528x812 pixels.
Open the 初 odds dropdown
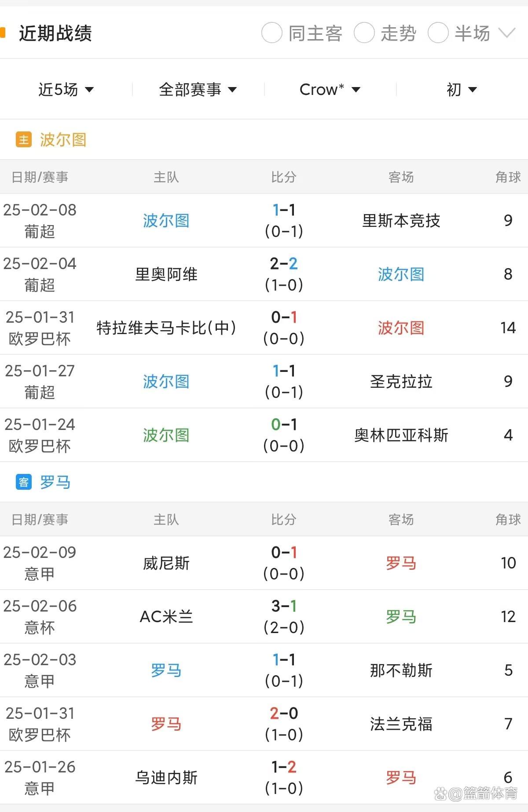tap(459, 89)
